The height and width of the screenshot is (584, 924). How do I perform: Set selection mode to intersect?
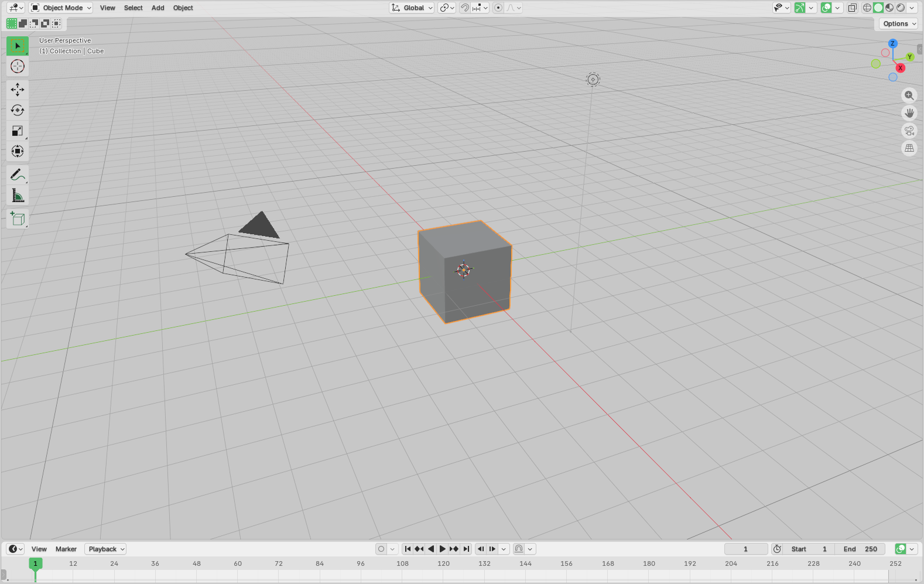point(56,23)
